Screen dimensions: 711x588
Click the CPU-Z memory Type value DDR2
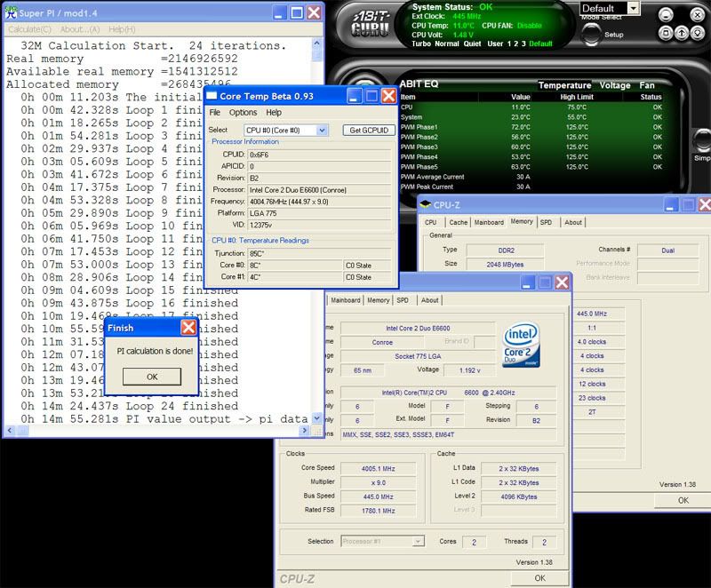click(505, 250)
